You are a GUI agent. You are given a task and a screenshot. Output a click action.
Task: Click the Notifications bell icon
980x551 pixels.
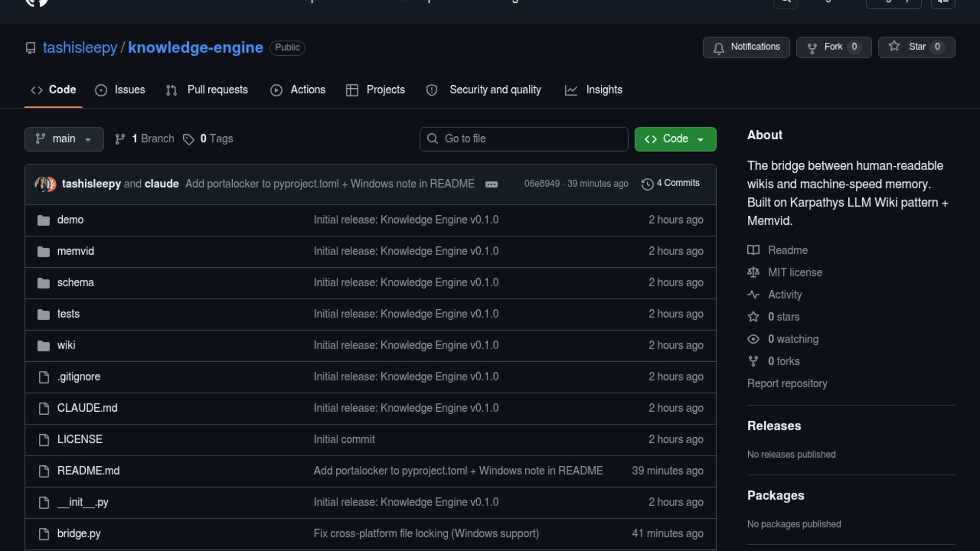[719, 48]
